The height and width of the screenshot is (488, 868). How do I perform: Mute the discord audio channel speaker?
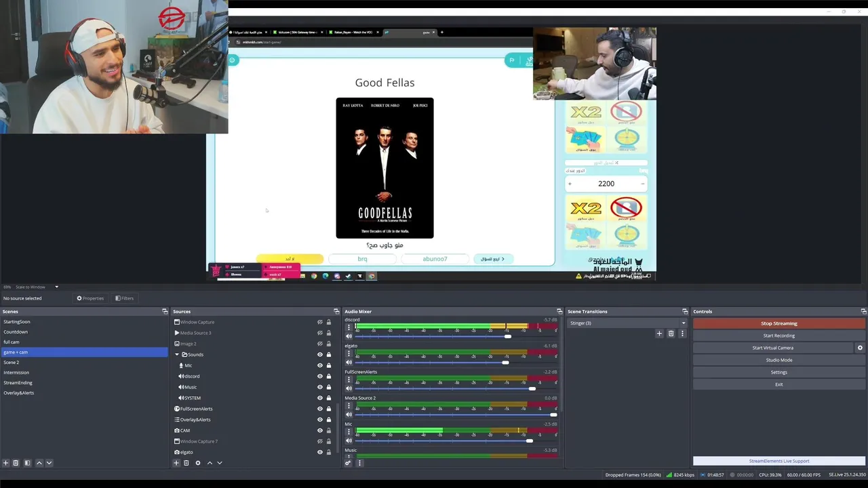pyautogui.click(x=349, y=336)
